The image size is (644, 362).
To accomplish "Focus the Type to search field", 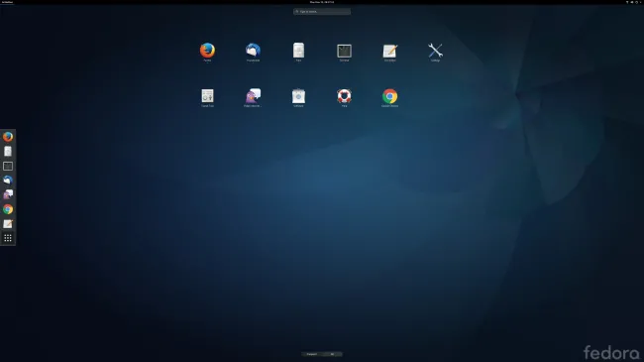I will [x=322, y=12].
